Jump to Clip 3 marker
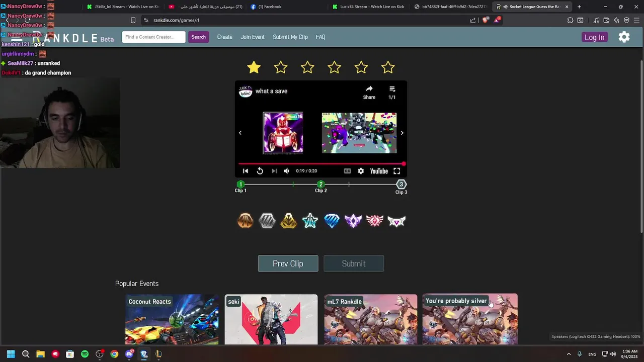The image size is (644, 362). pyautogui.click(x=401, y=185)
